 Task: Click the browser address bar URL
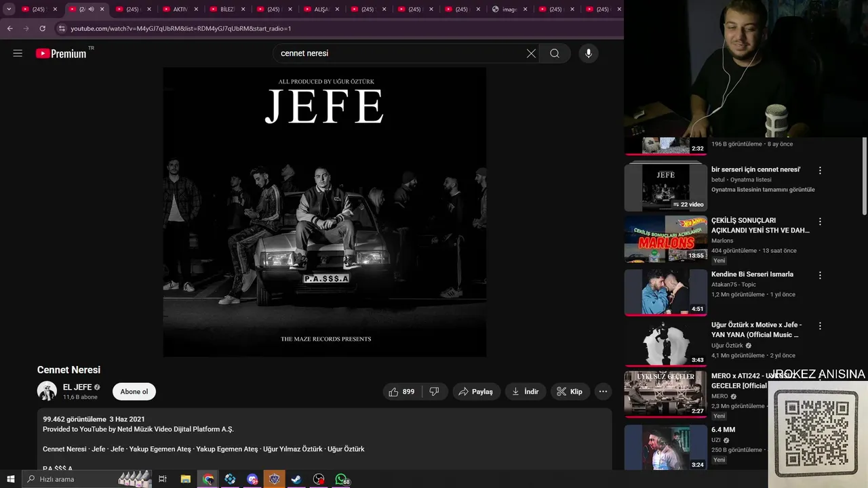point(181,28)
